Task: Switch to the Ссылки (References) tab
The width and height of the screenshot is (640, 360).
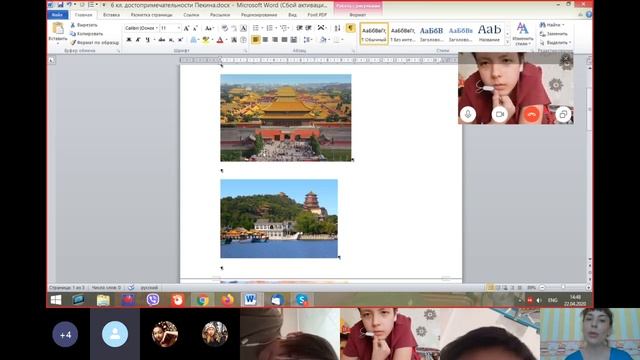Action: 191,15
